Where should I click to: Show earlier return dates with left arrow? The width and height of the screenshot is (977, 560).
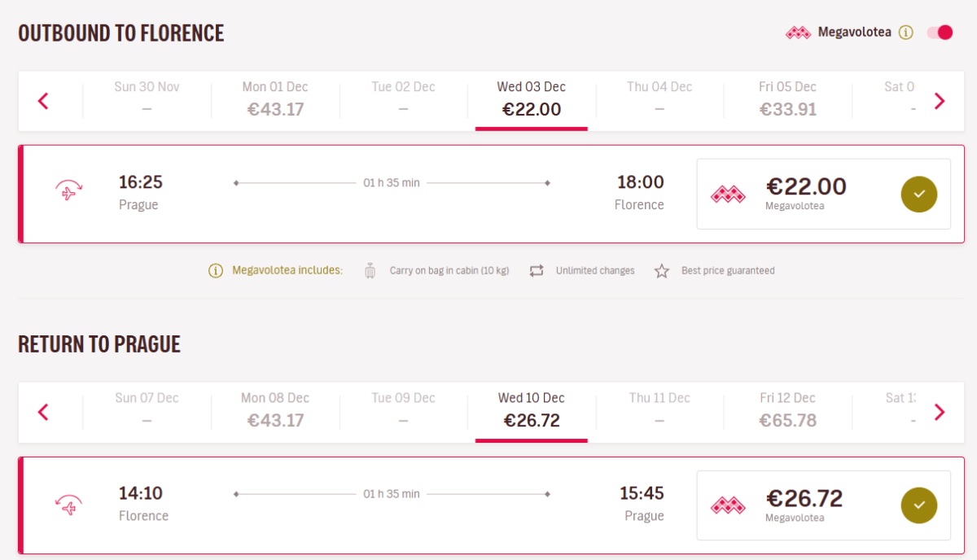tap(44, 412)
